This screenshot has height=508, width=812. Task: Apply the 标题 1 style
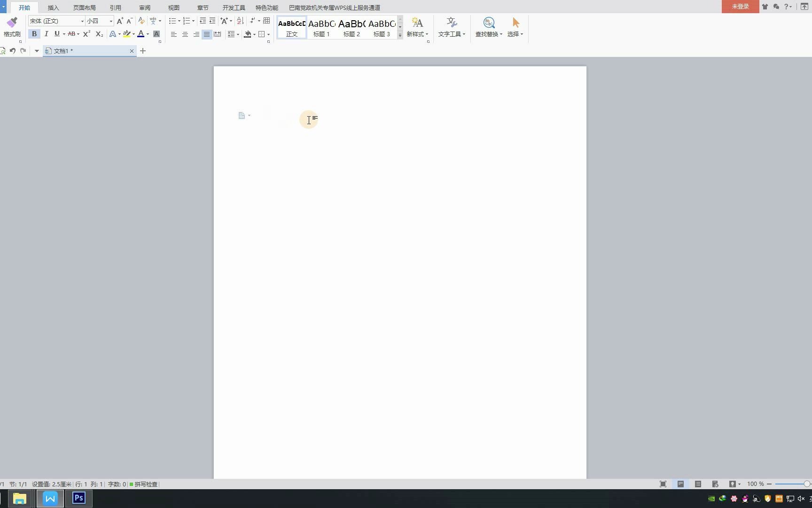(x=321, y=28)
